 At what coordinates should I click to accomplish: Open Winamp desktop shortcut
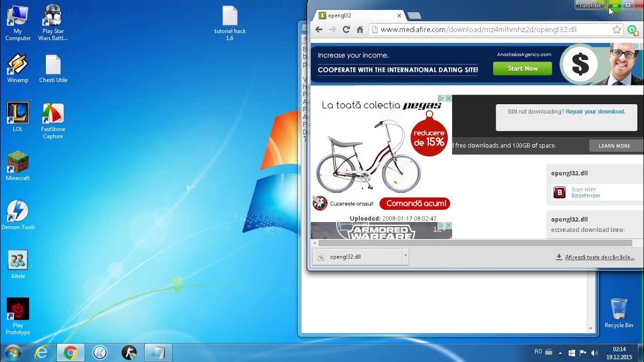pos(18,69)
